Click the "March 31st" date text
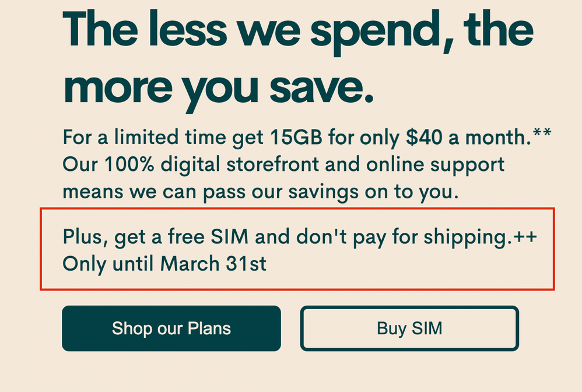Viewport: 582px width, 392px height. click(x=213, y=264)
